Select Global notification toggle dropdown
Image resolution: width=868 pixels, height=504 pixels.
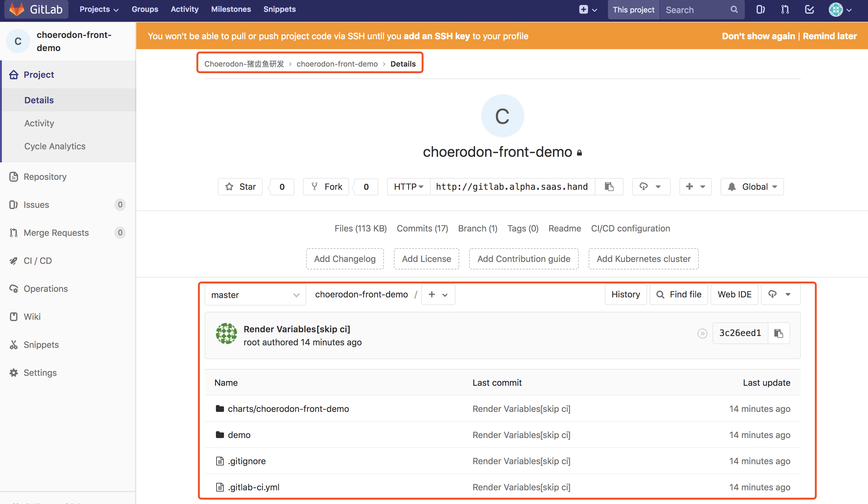click(x=752, y=187)
